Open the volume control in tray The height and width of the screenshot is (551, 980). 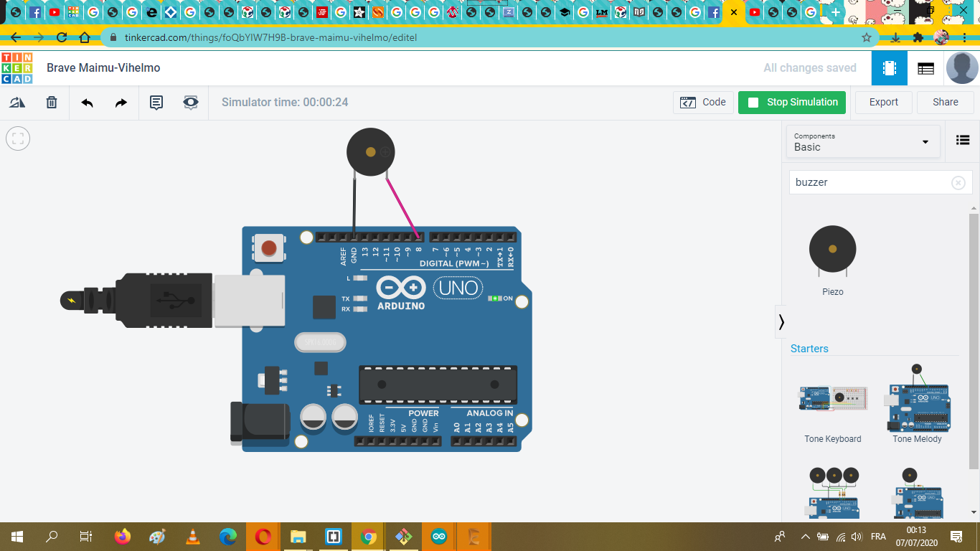(856, 537)
